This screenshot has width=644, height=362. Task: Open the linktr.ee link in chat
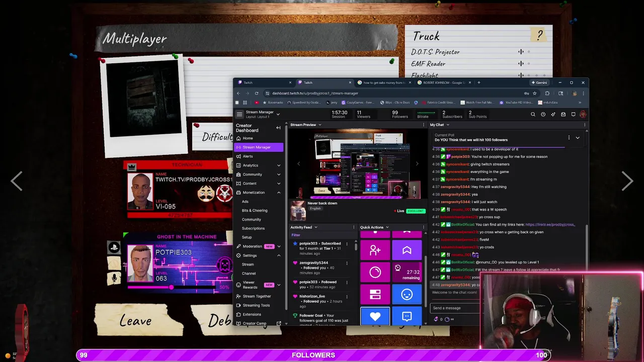[x=550, y=225]
